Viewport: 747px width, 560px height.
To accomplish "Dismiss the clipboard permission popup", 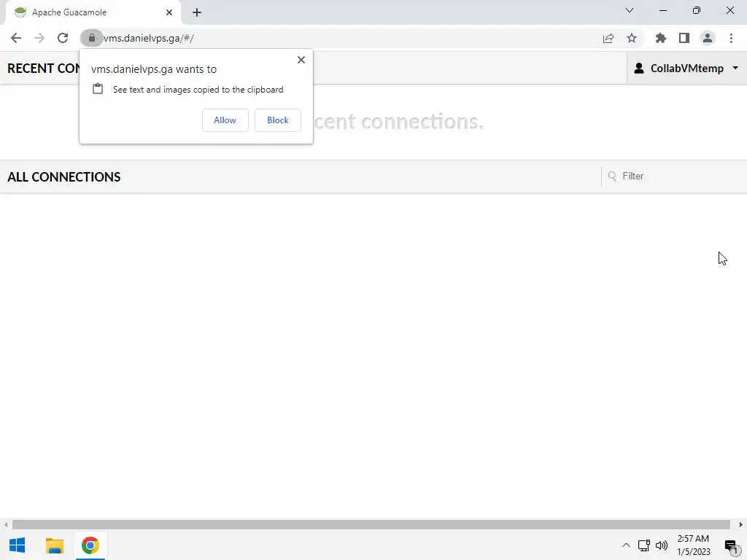I will tap(301, 60).
